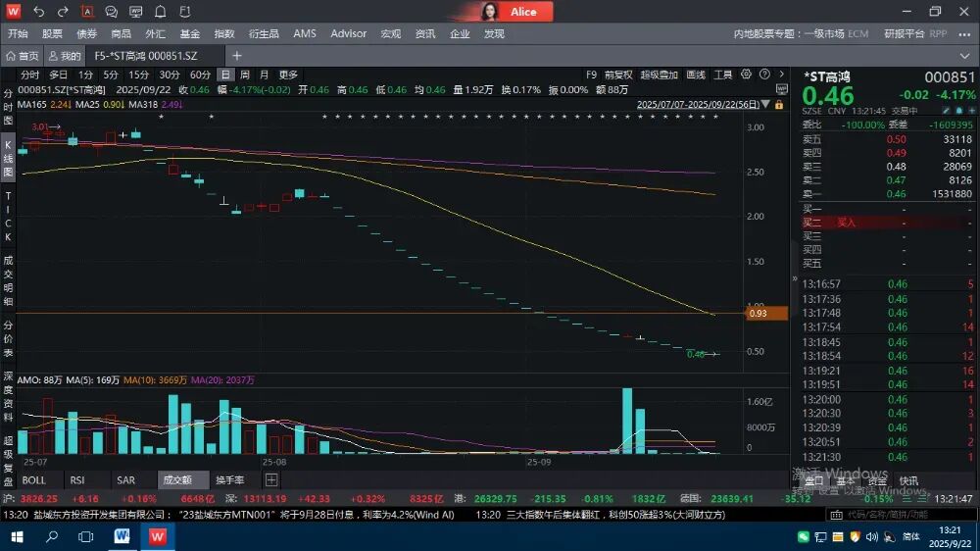Go to the 首页 home tab
Viewport: 980px width, 551px height.
[x=23, y=56]
